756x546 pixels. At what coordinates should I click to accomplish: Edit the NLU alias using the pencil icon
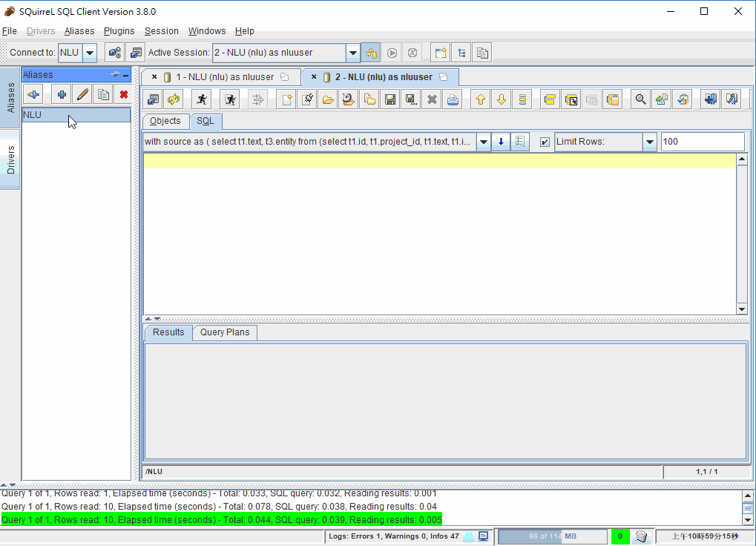click(x=82, y=94)
